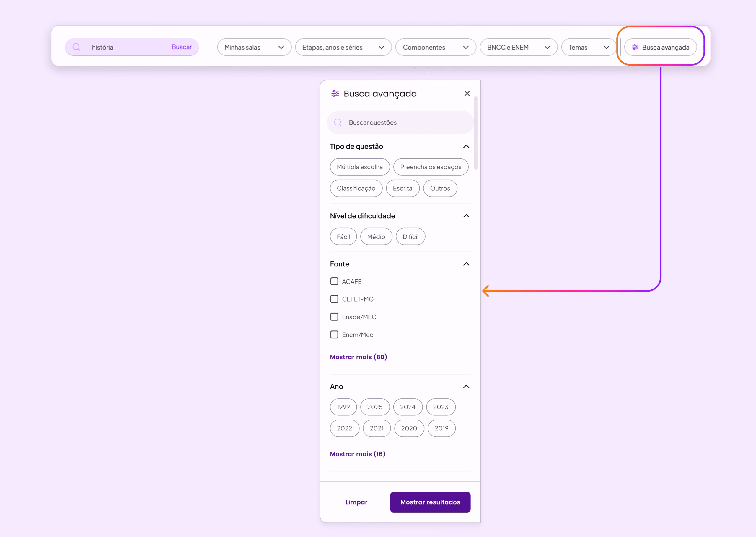Viewport: 756px width, 537px height.
Task: Close the Busca avançada panel
Action: [x=467, y=94]
